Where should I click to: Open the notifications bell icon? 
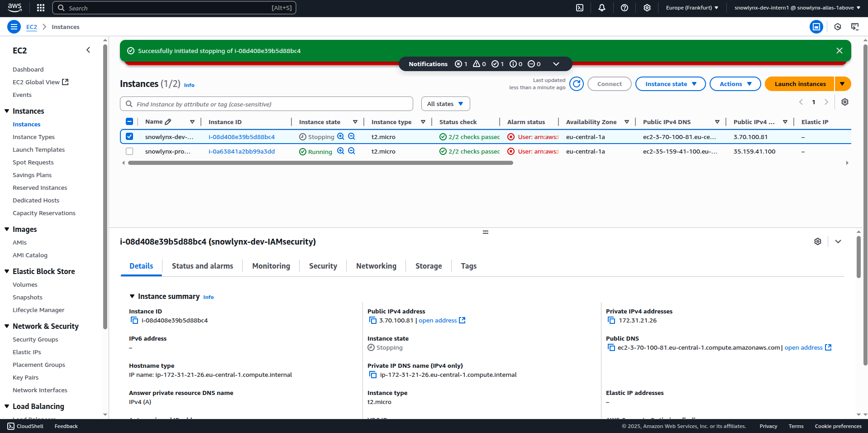pyautogui.click(x=601, y=8)
